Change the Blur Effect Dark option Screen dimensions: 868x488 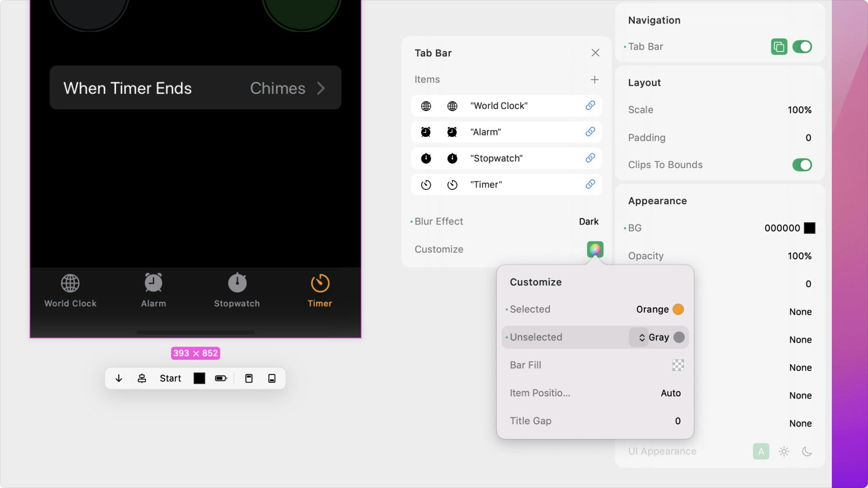[x=588, y=221]
